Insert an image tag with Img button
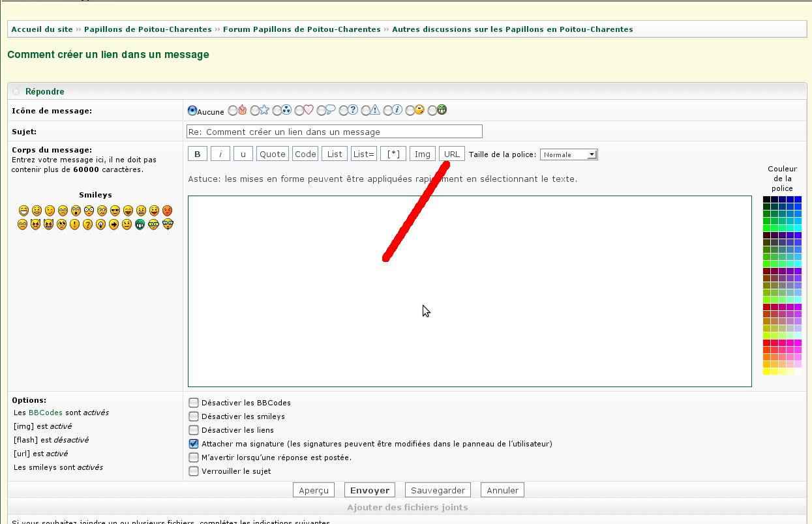812x524 pixels. 422,154
